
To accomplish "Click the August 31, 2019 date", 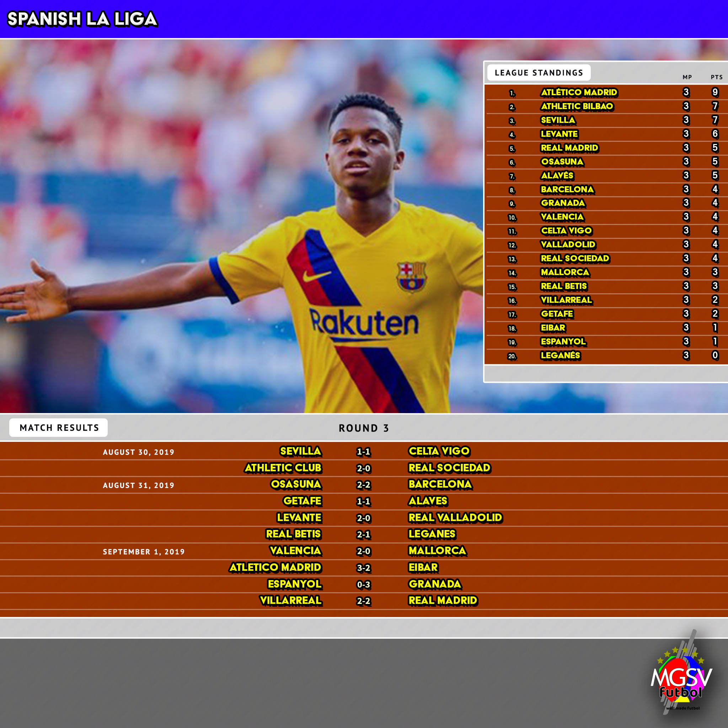I will point(139,485).
